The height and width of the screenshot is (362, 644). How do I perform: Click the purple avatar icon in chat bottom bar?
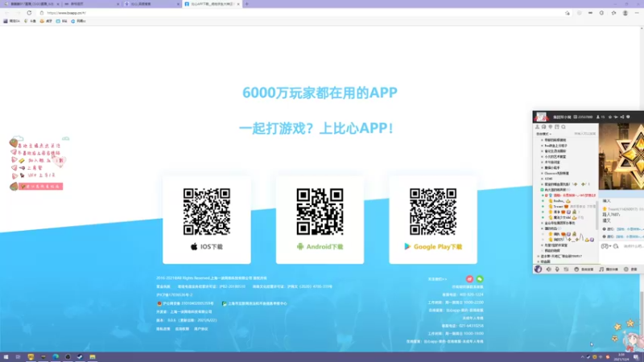(x=538, y=269)
